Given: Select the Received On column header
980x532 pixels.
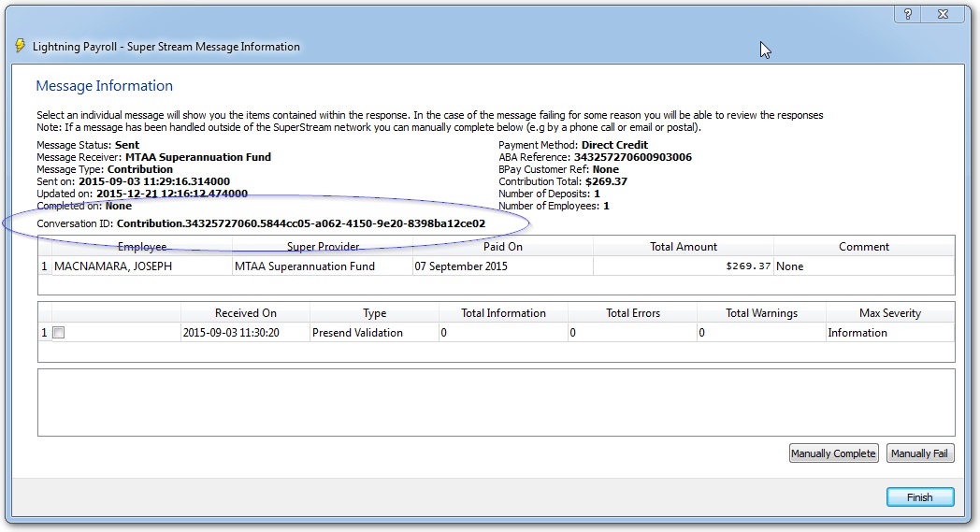Looking at the screenshot, I should pyautogui.click(x=246, y=312).
